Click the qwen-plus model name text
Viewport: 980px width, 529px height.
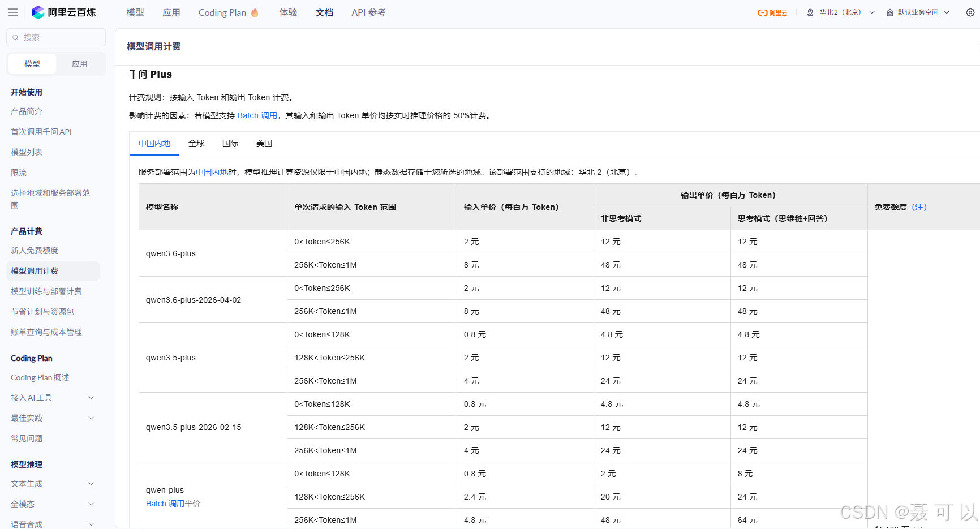coord(165,490)
